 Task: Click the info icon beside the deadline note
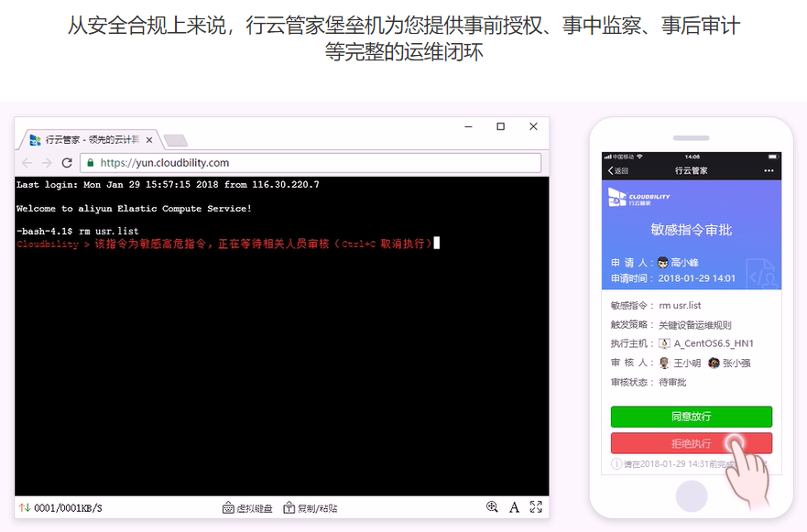click(616, 464)
